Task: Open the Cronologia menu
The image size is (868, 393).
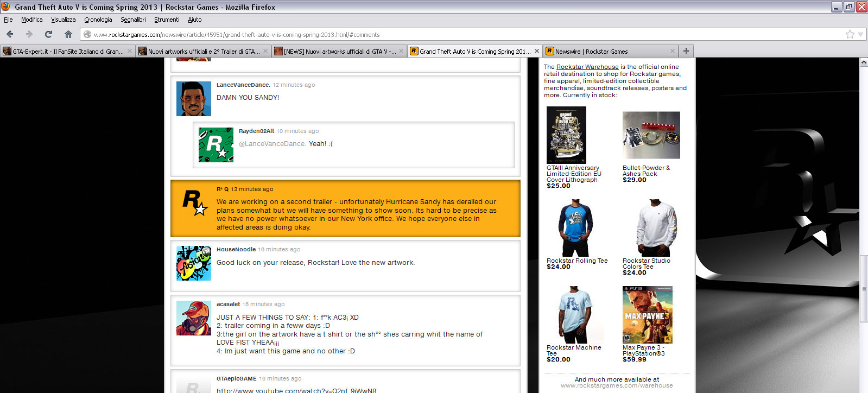Action: click(x=98, y=20)
